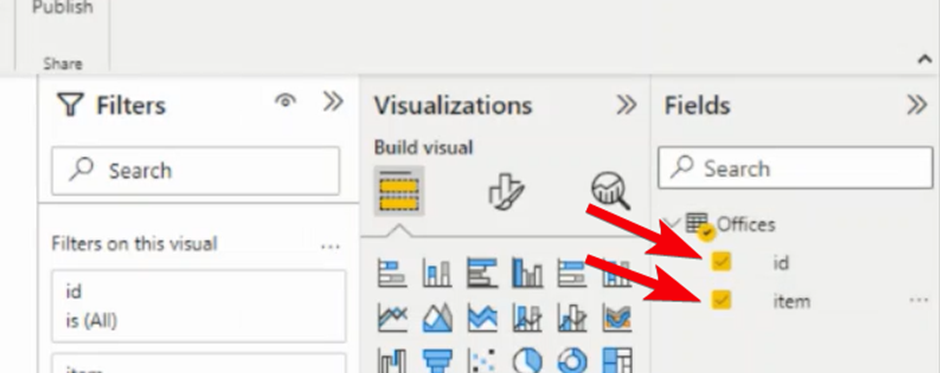Click the Fields search box
Image resolution: width=940 pixels, height=373 pixels.
(795, 169)
